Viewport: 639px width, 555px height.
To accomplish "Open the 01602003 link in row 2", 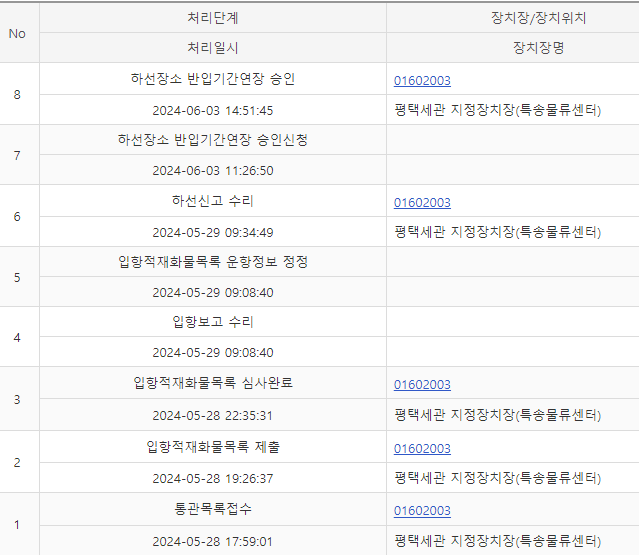I will point(422,449).
